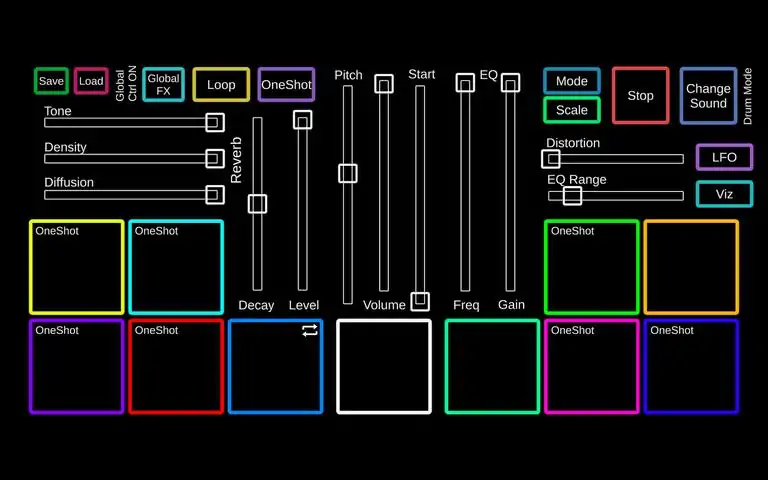Open the Mode selector
This screenshot has height=480, width=768.
pyautogui.click(x=572, y=81)
